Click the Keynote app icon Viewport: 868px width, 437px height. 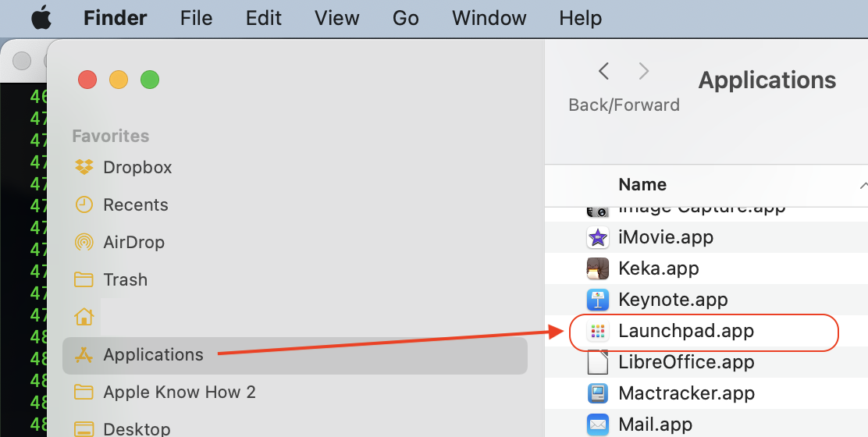coord(598,300)
